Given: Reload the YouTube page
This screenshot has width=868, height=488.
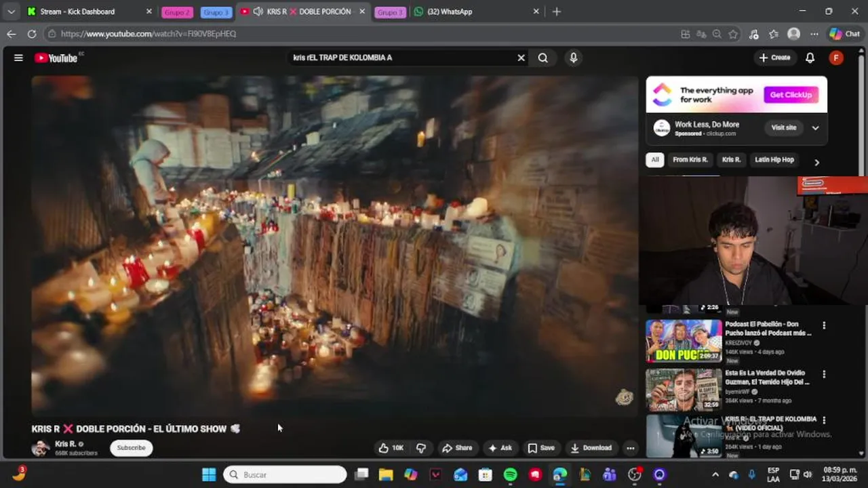Looking at the screenshot, I should pyautogui.click(x=32, y=33).
